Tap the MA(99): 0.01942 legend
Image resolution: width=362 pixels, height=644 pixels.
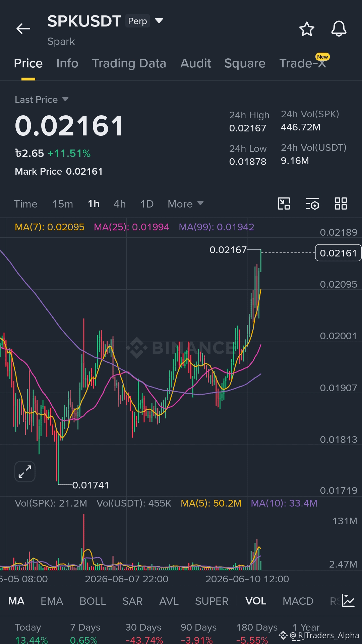click(217, 227)
